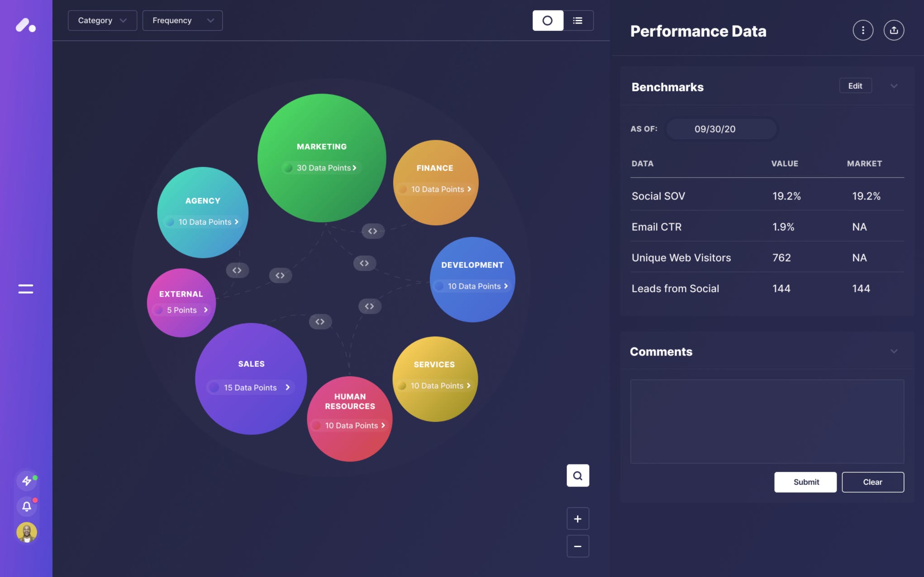Click the app logo icon in sidebar
924x577 pixels.
coord(26,25)
